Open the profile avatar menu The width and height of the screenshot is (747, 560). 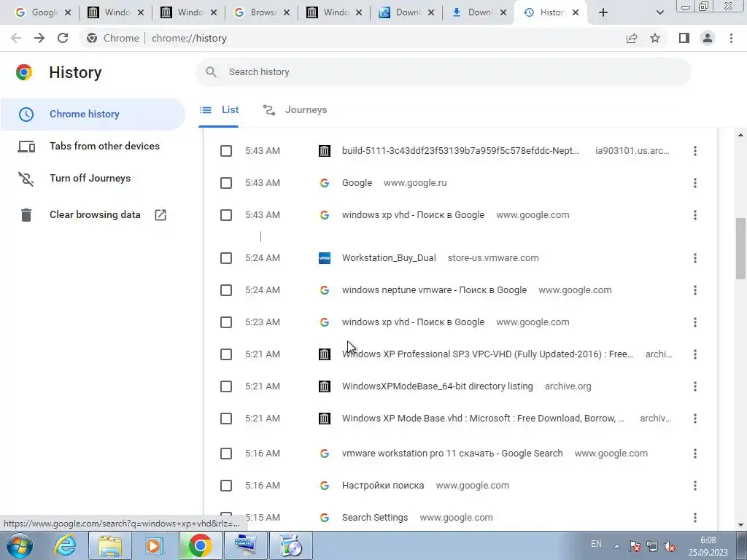tap(708, 38)
